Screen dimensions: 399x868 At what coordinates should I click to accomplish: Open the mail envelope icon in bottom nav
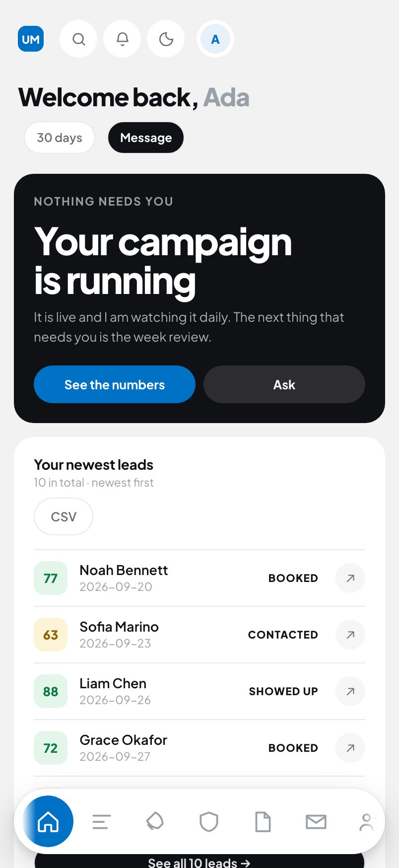point(316,822)
